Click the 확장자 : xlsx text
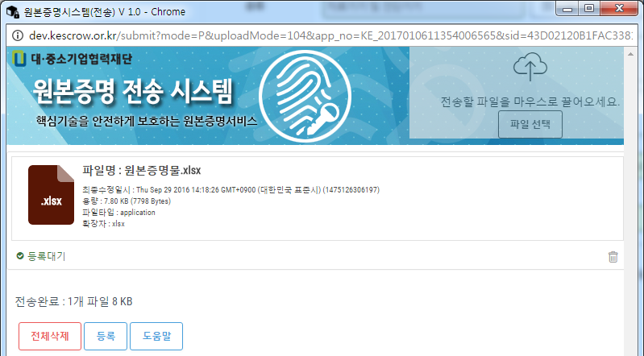 (103, 224)
